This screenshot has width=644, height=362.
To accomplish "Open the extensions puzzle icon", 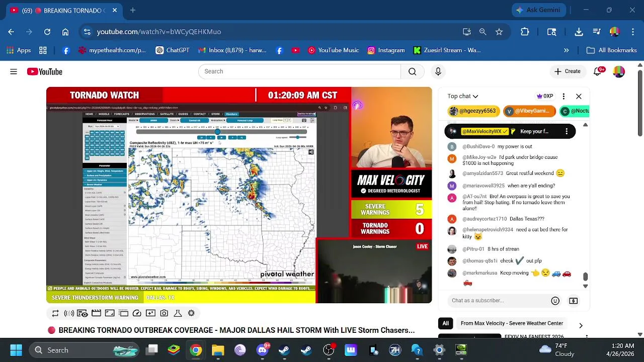I will pos(525,32).
